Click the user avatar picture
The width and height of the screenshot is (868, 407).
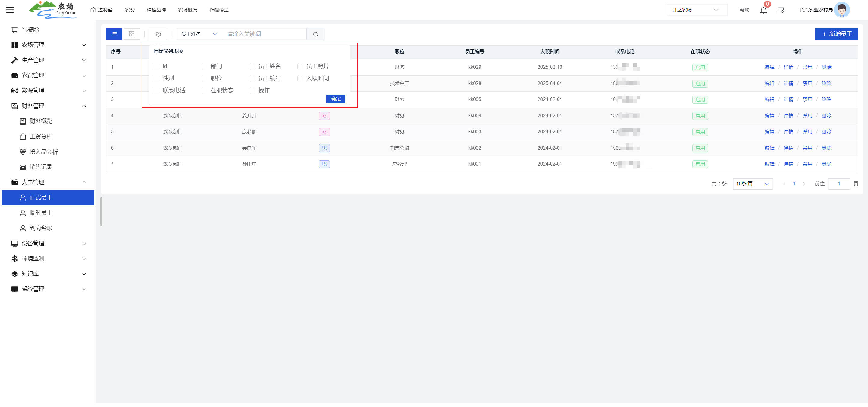(842, 10)
